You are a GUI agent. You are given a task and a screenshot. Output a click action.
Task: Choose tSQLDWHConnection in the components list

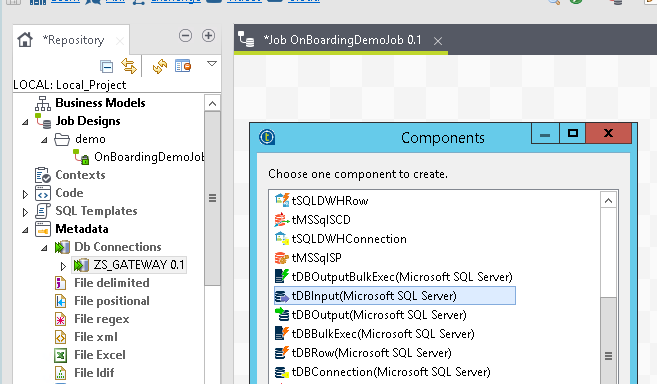coord(349,239)
